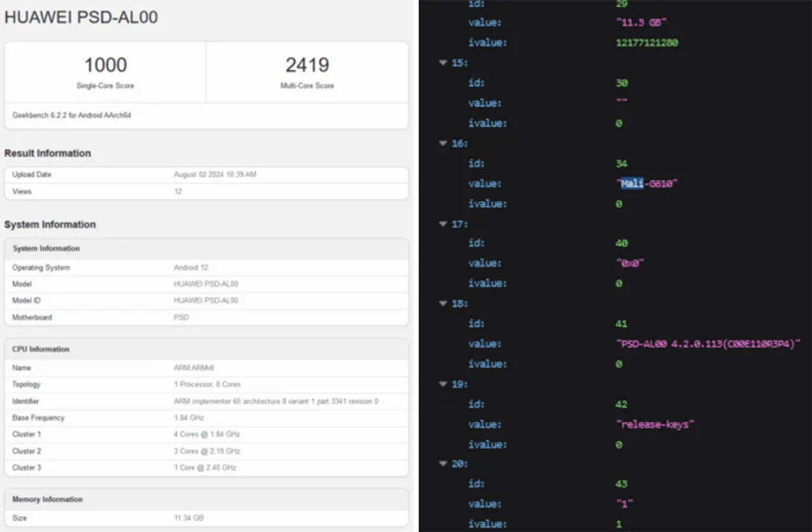Select id 30 in node 15
Viewport: 812px width, 532px height.
click(622, 83)
